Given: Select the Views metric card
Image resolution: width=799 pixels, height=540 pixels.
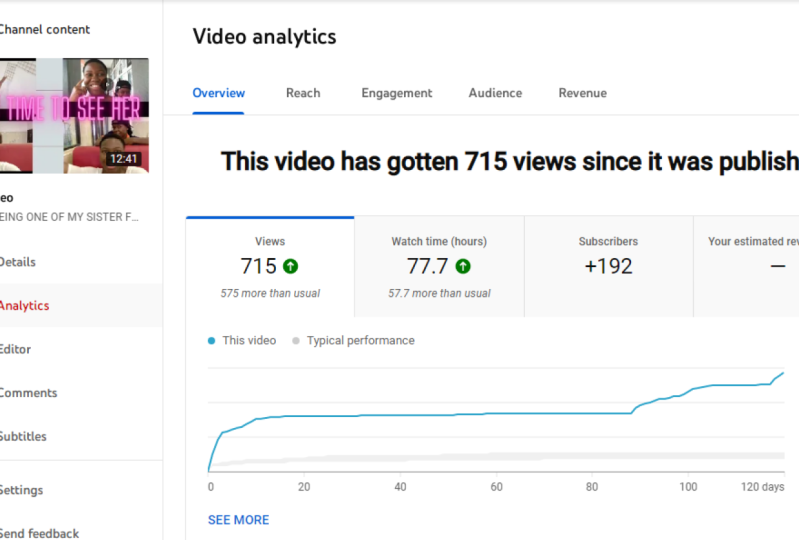Looking at the screenshot, I should coord(270,267).
